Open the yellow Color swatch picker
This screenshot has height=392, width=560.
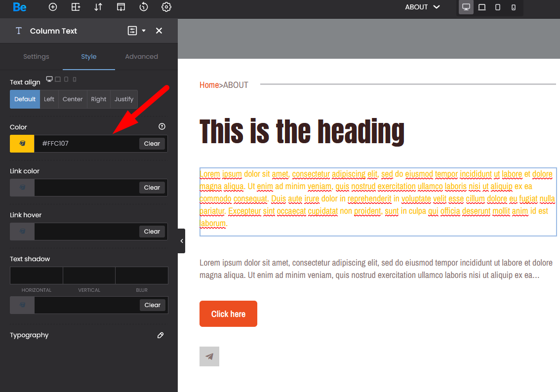click(x=22, y=144)
